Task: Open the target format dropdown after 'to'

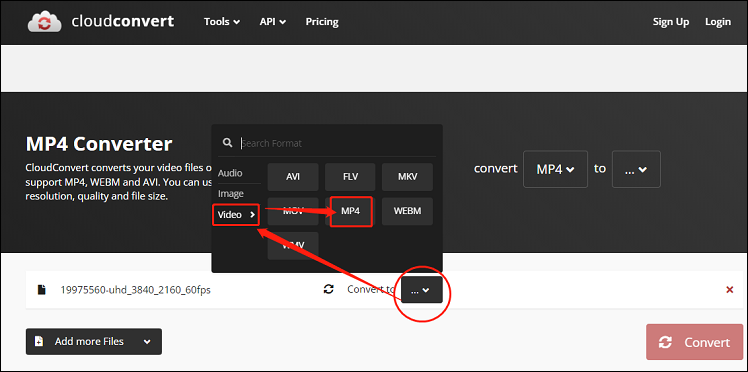Action: point(636,169)
